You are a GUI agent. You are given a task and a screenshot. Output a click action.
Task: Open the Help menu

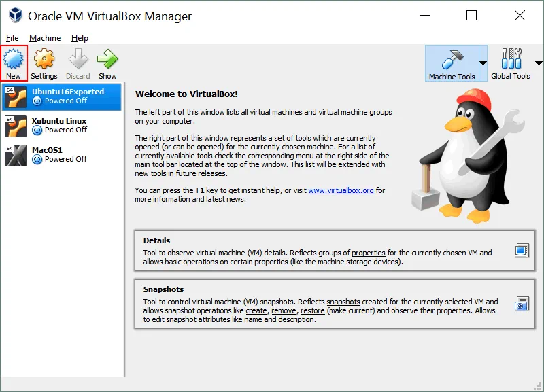[80, 38]
